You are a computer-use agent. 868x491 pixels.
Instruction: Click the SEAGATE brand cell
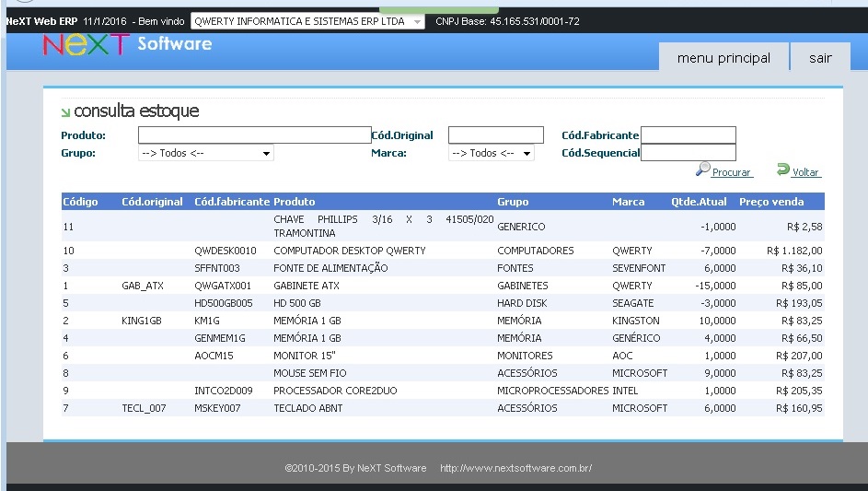point(632,303)
